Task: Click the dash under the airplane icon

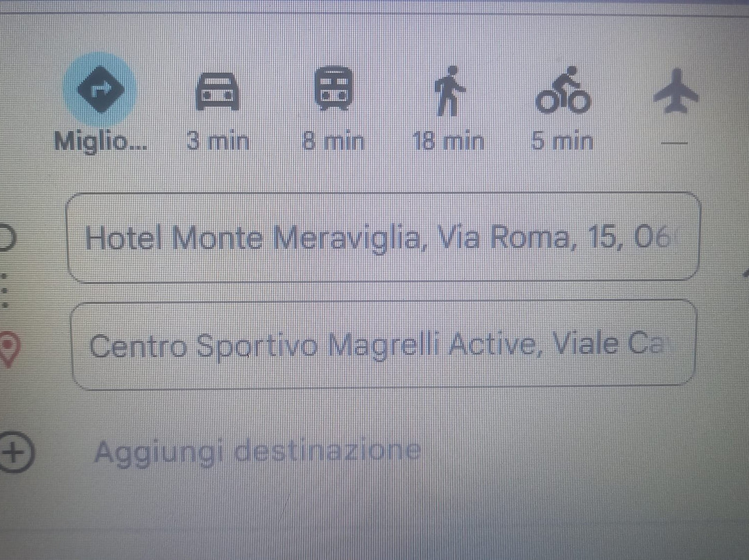Action: click(x=675, y=143)
